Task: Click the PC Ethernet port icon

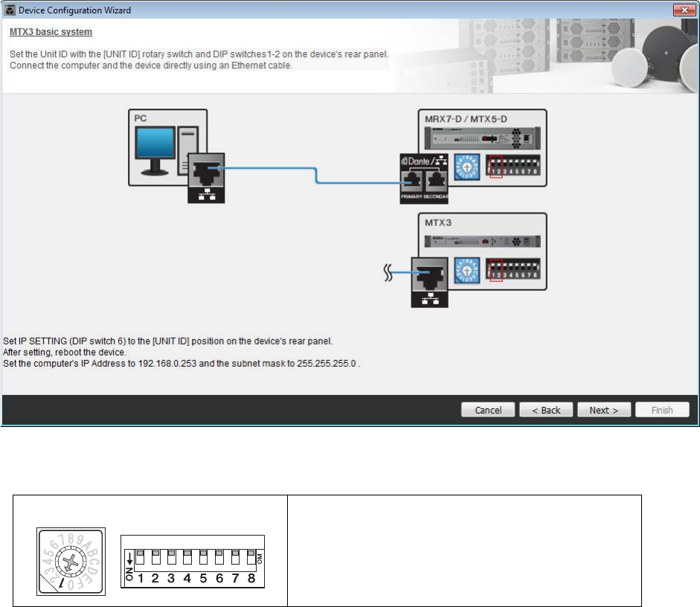Action: [x=206, y=178]
